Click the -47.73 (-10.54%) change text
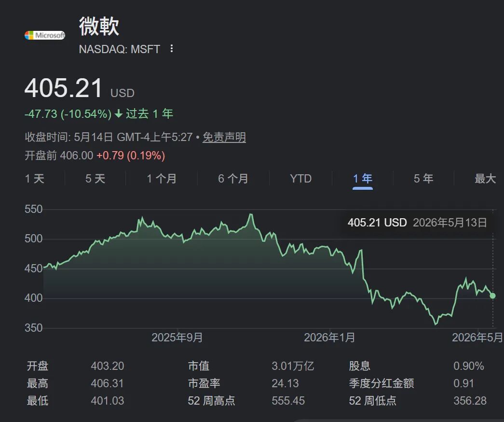The height and width of the screenshot is (422, 504). point(68,114)
